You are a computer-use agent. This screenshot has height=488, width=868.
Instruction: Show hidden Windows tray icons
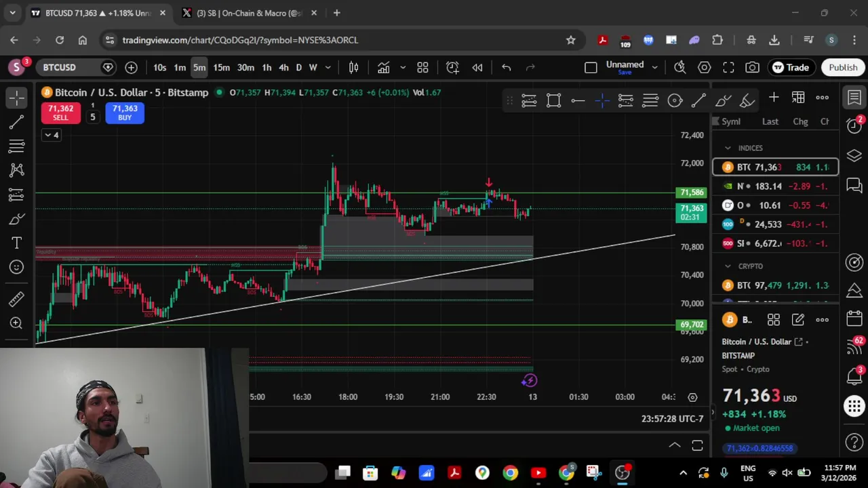[x=683, y=472]
